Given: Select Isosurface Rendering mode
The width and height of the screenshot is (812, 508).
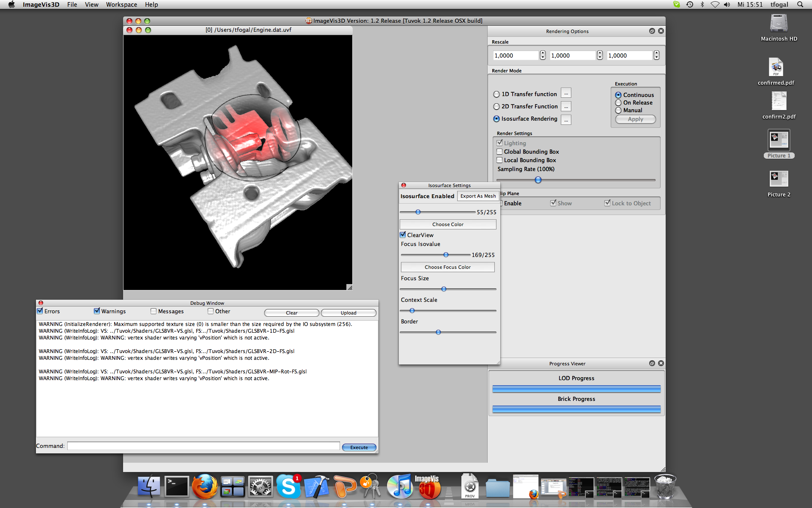Looking at the screenshot, I should [525, 119].
